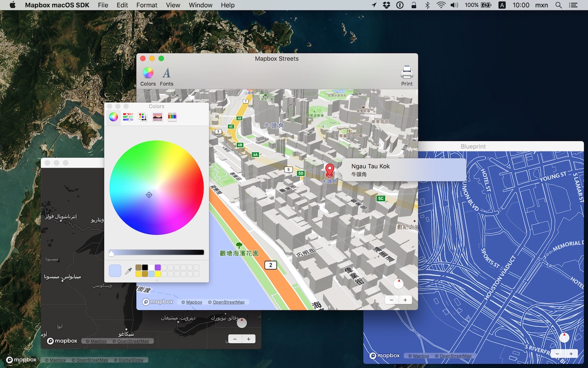
Task: Click the Mapbox logo on the satellite map
Action: click(21, 360)
